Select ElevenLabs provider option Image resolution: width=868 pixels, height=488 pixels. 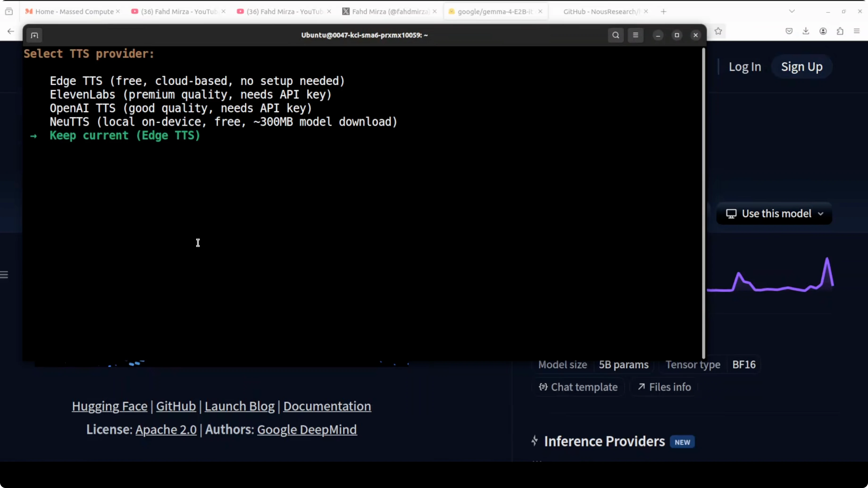(x=191, y=95)
